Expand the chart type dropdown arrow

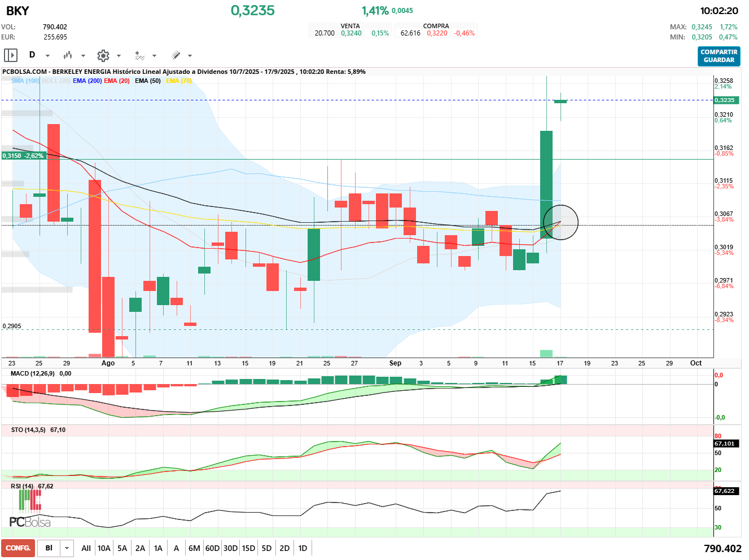click(x=83, y=56)
